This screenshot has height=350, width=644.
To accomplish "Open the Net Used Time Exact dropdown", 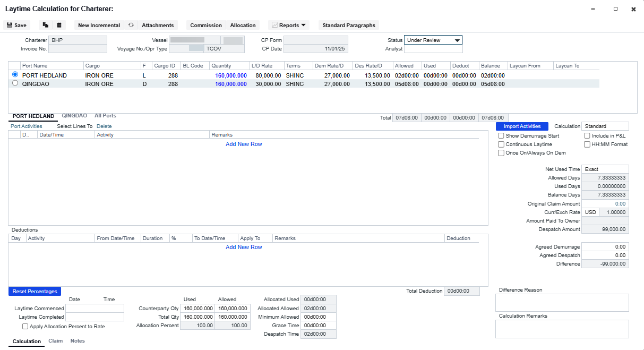I will 605,169.
